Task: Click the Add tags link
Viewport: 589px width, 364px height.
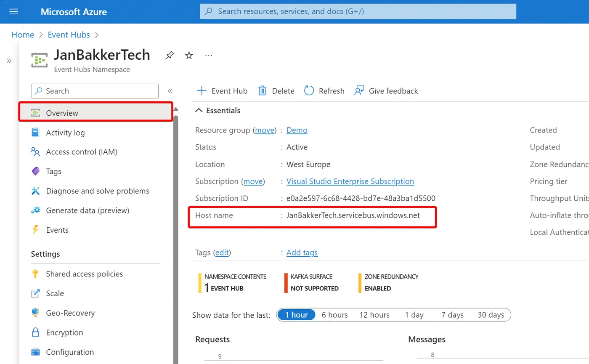Action: tap(302, 253)
